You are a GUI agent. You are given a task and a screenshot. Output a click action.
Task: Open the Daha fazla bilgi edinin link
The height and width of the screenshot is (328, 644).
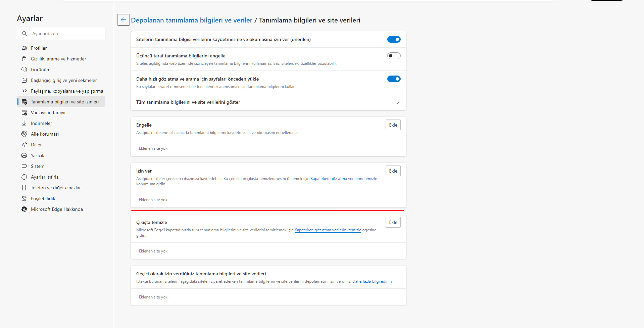372,281
